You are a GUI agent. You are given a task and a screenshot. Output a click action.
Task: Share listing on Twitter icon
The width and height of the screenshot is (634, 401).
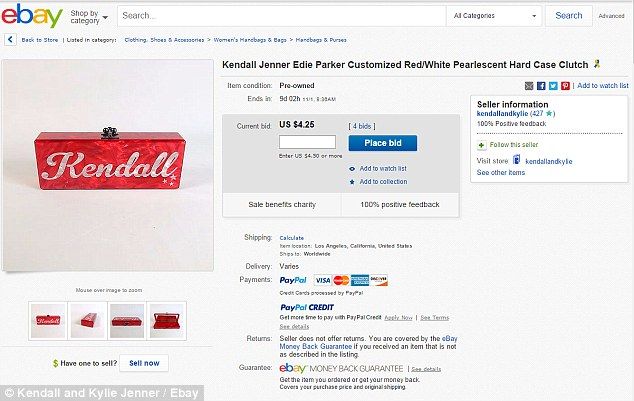pos(553,86)
